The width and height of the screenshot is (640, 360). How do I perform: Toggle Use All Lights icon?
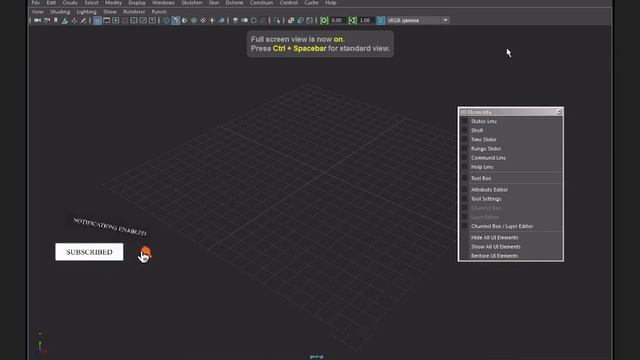(212, 20)
